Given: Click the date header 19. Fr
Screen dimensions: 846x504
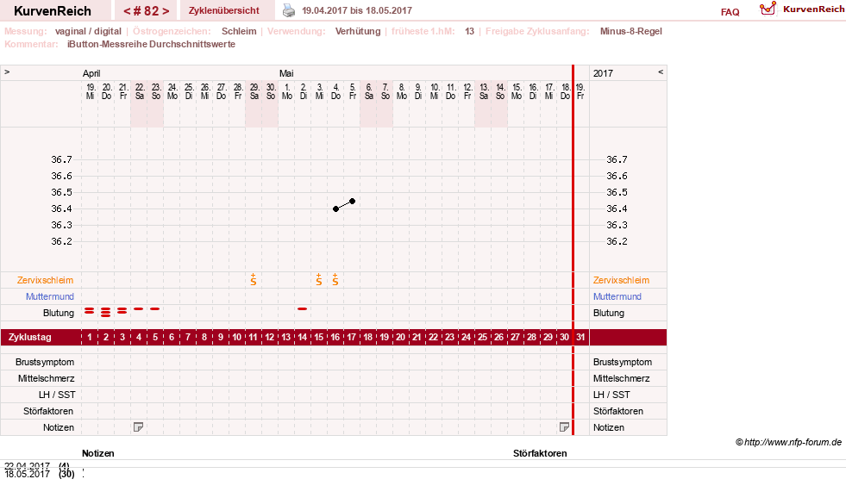Looking at the screenshot, I should [x=580, y=91].
